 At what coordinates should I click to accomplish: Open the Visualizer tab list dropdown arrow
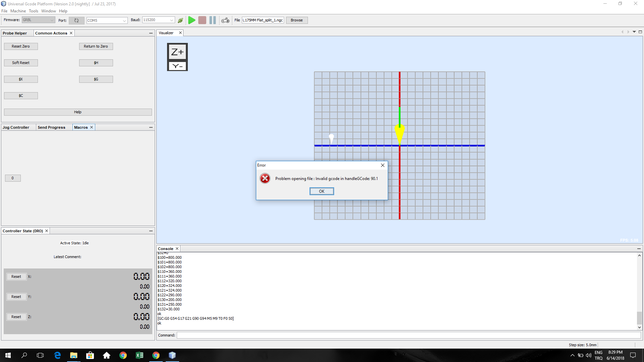[x=634, y=32]
